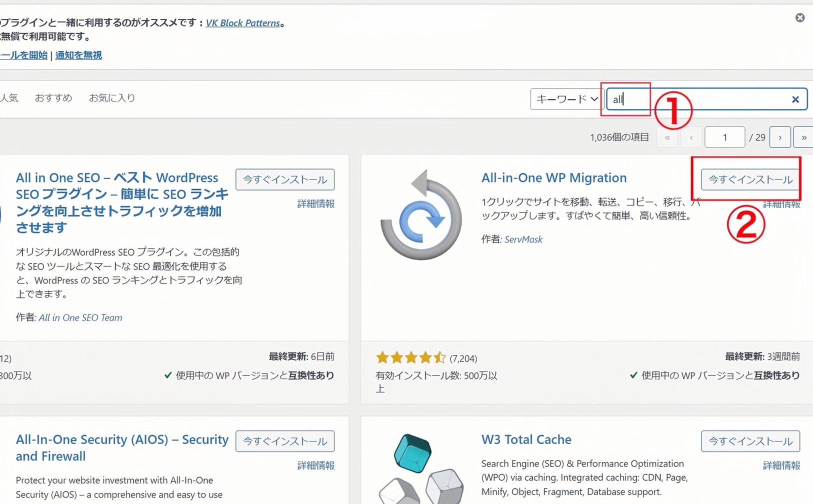Click 有効インストール数: 500万以上 text
The image size is (813, 504).
click(436, 382)
